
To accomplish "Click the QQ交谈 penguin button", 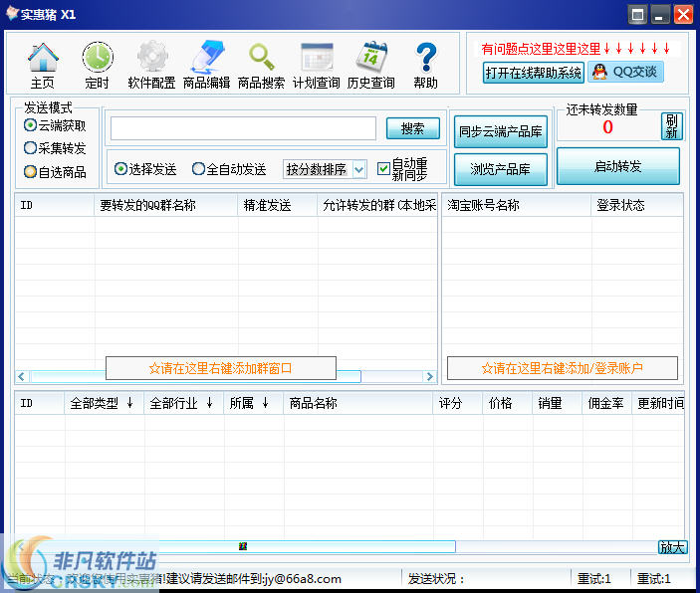I will click(625, 72).
